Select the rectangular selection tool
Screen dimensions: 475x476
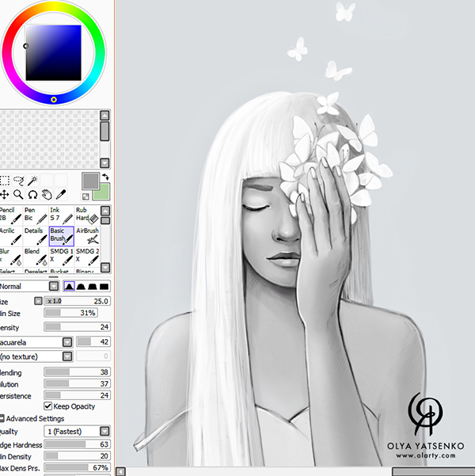(4, 181)
